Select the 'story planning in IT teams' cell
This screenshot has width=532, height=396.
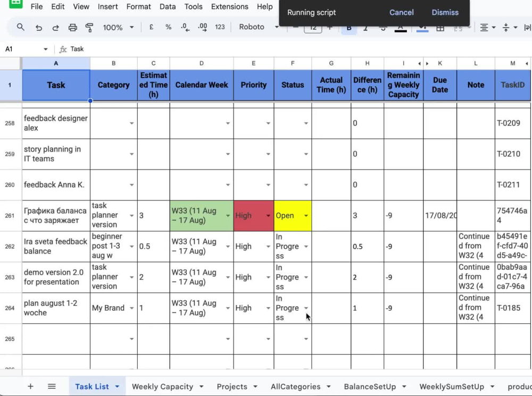tap(56, 154)
